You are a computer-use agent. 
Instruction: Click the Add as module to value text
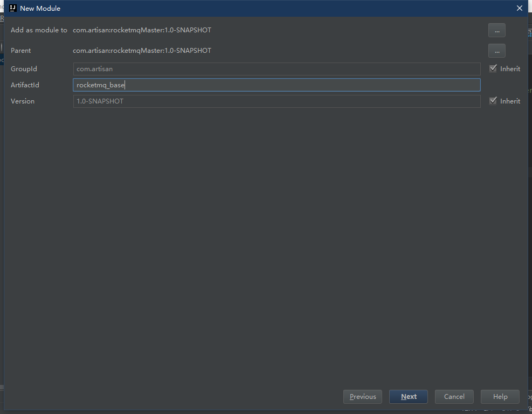point(142,30)
